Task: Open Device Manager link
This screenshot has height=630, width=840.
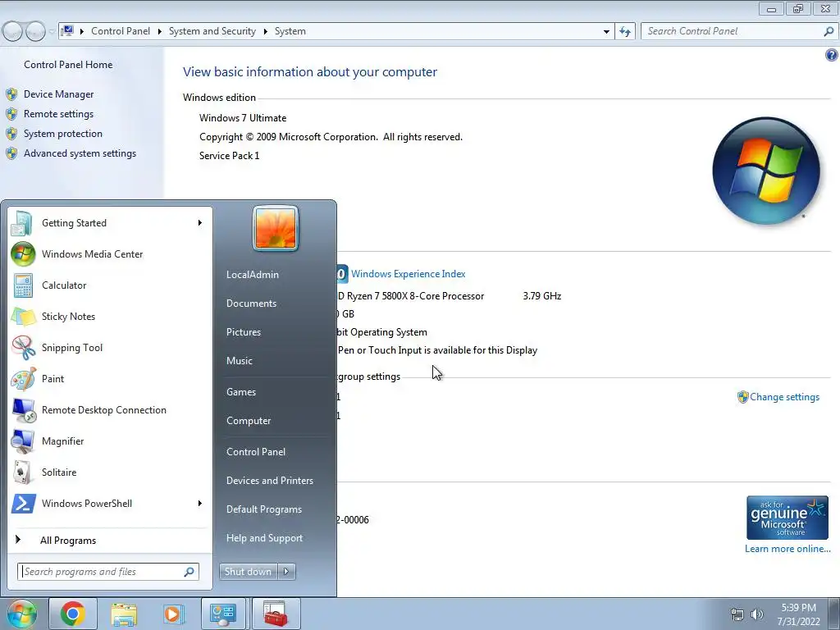Action: pyautogui.click(x=58, y=94)
